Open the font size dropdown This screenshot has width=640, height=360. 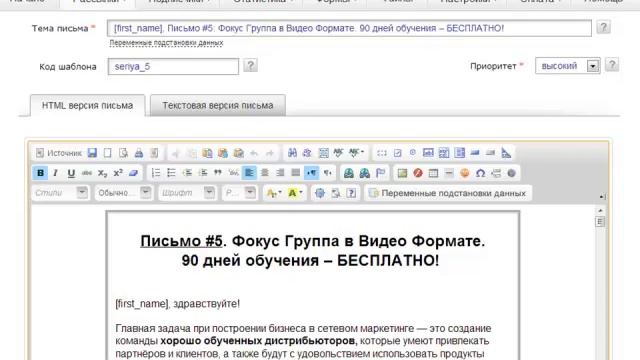pos(240,193)
